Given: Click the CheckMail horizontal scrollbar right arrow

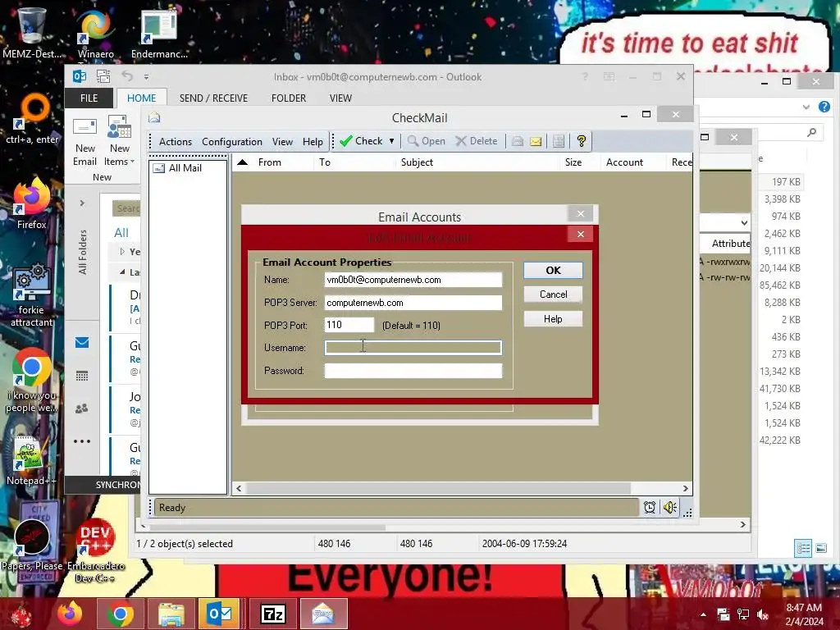Looking at the screenshot, I should [685, 488].
